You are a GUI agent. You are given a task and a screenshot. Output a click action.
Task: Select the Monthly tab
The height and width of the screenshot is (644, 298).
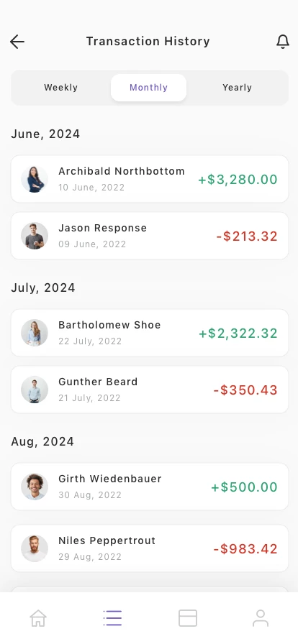click(x=148, y=88)
